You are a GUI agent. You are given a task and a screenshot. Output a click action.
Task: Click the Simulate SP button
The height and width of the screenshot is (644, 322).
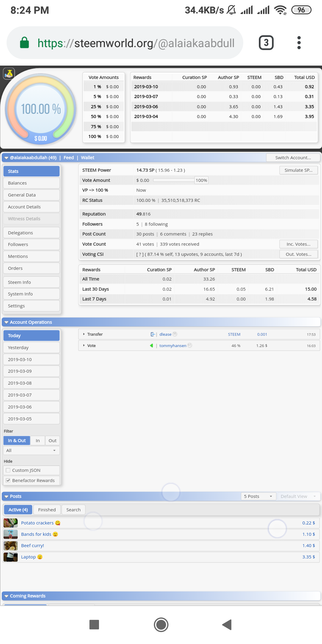coord(298,170)
